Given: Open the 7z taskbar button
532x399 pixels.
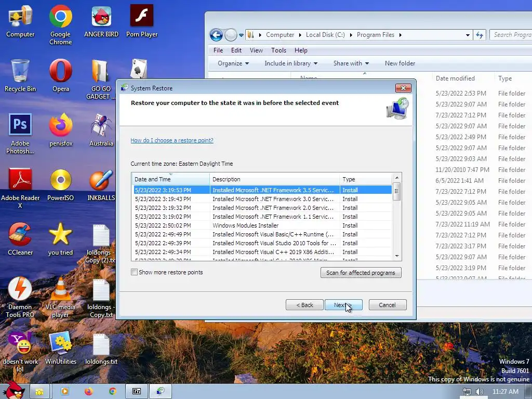Looking at the screenshot, I should 137,392.
